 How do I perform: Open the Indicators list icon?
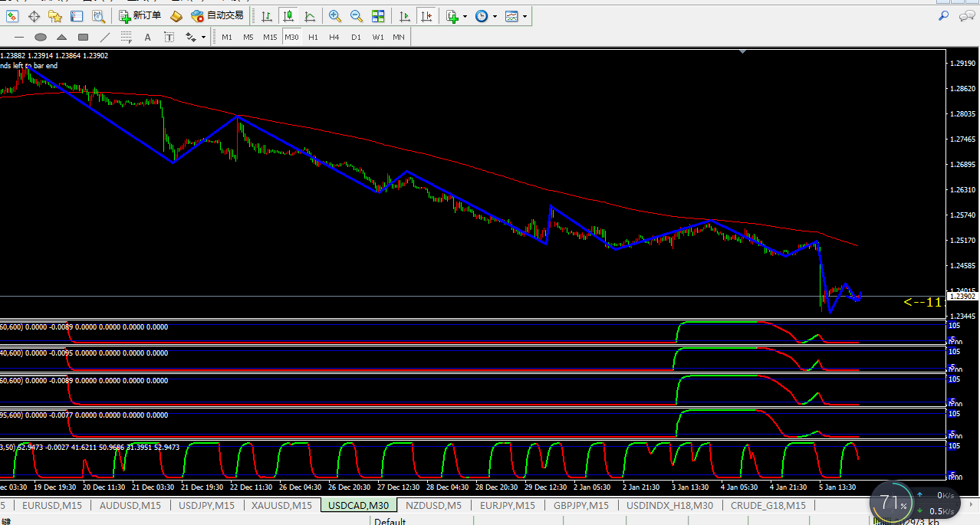click(x=452, y=16)
